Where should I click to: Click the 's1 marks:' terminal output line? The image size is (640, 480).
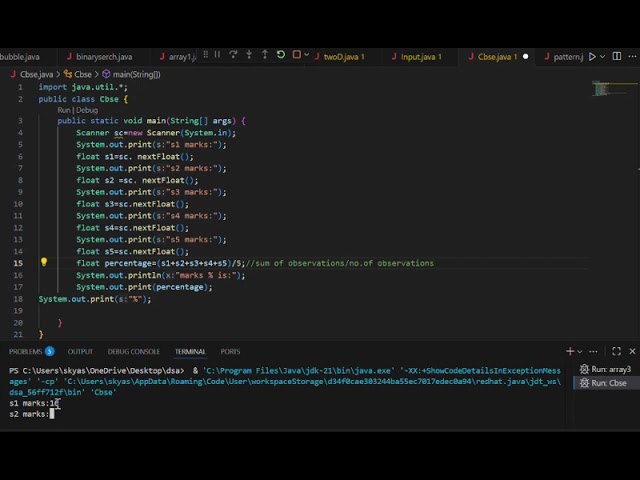click(x=34, y=403)
